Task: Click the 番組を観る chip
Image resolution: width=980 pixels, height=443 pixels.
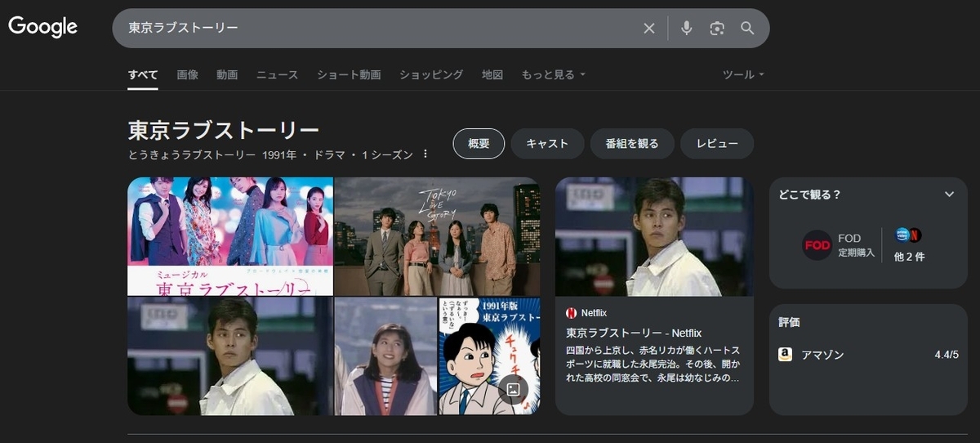Action: [632, 144]
